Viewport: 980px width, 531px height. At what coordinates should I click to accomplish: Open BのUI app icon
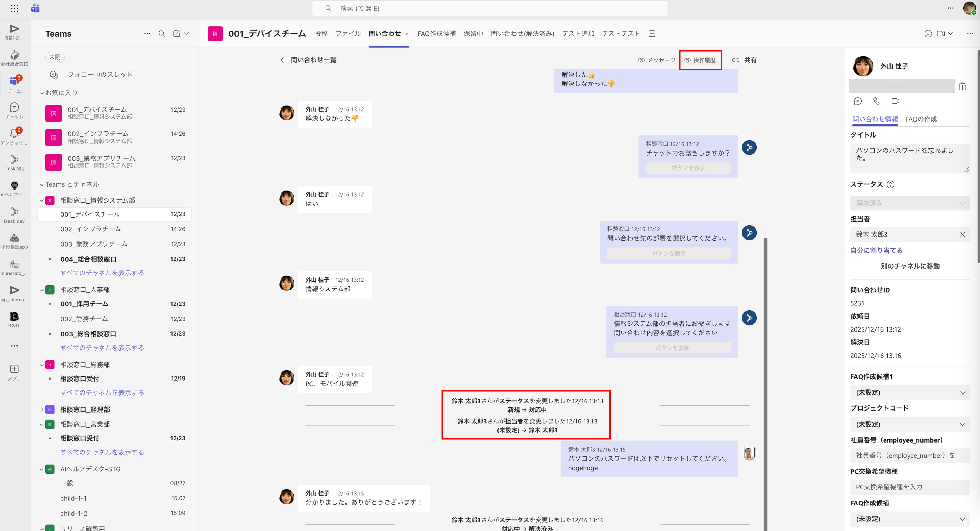tap(14, 320)
